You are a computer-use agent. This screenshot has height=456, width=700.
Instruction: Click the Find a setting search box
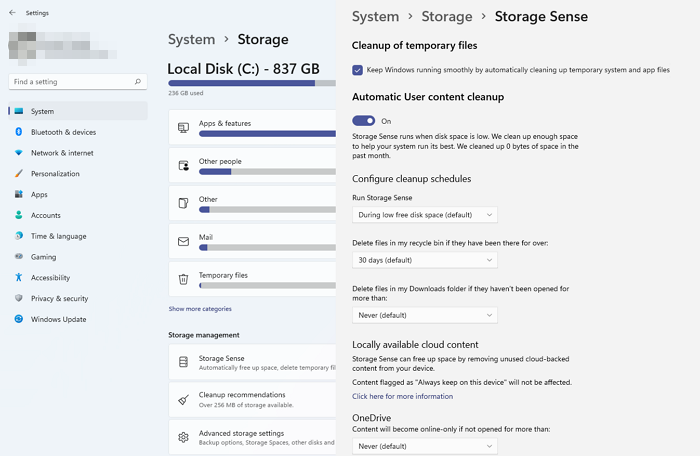[x=78, y=82]
